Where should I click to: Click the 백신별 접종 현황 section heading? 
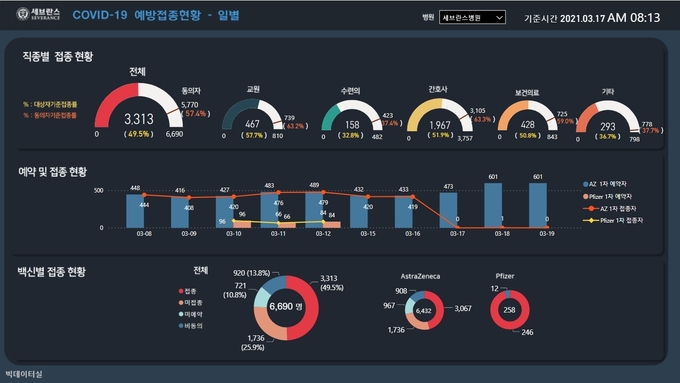pyautogui.click(x=52, y=272)
